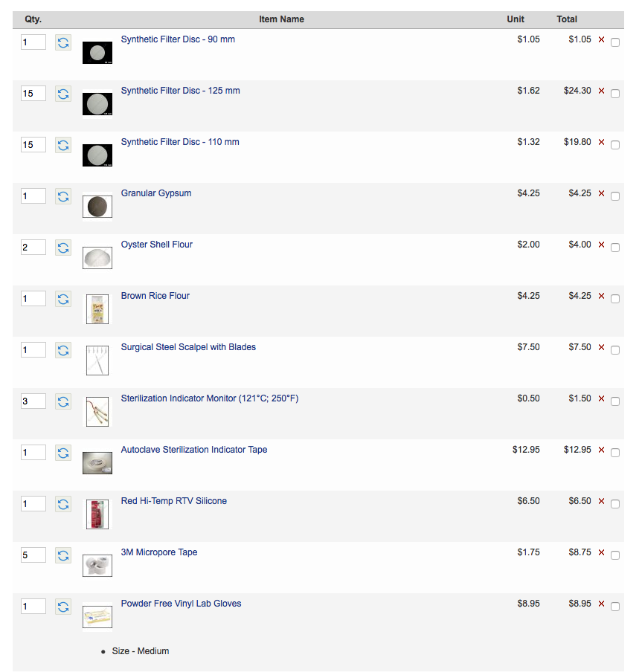
Task: Click refresh icon for Synthetic Filter Disc 90 mm
Action: pos(63,42)
